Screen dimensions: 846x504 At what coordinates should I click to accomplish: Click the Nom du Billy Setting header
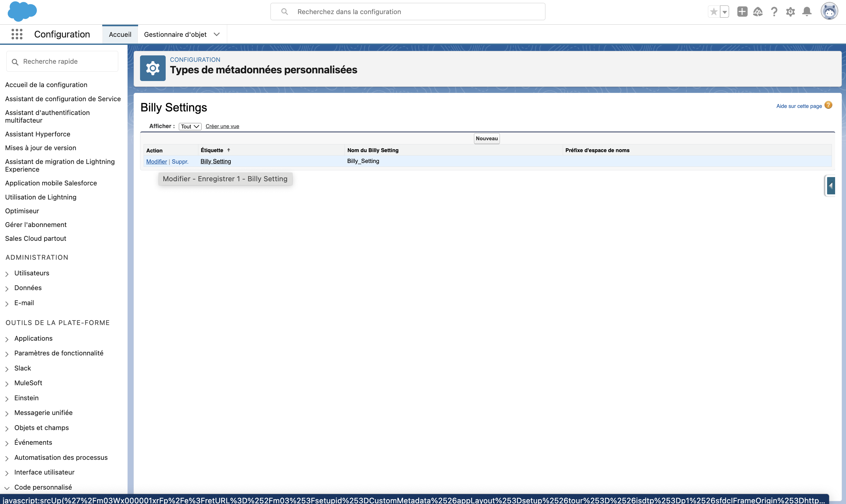tap(373, 150)
